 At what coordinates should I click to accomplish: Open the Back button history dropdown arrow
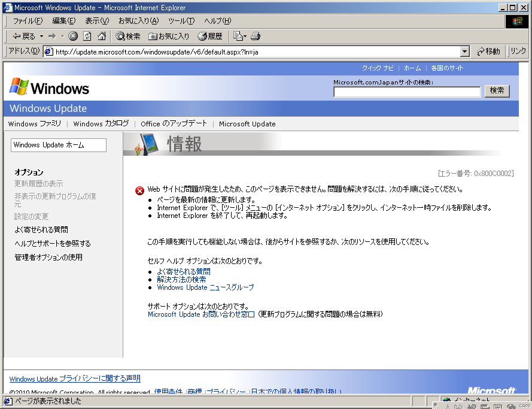[x=41, y=36]
